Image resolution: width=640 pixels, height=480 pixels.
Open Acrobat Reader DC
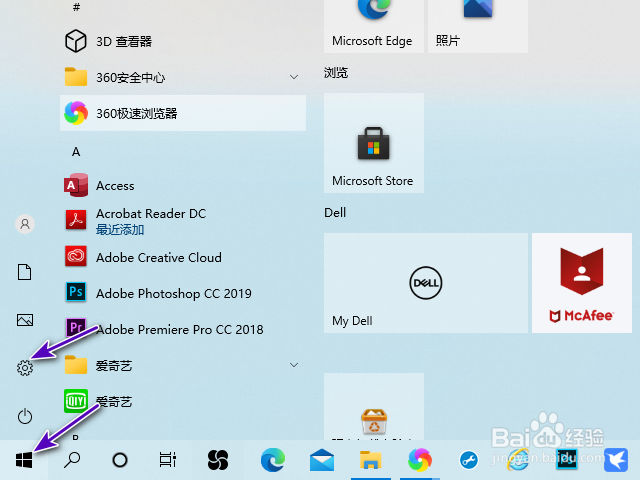click(183, 221)
